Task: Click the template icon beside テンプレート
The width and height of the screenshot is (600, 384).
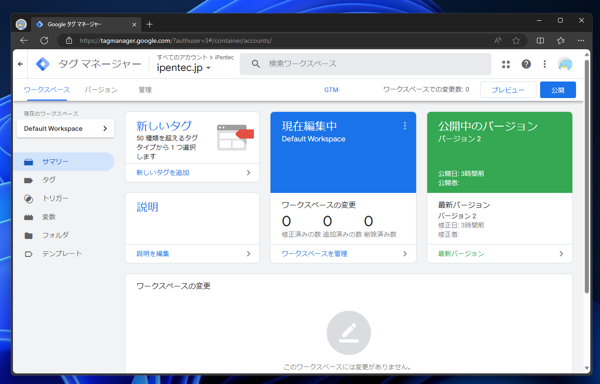Action: point(29,254)
